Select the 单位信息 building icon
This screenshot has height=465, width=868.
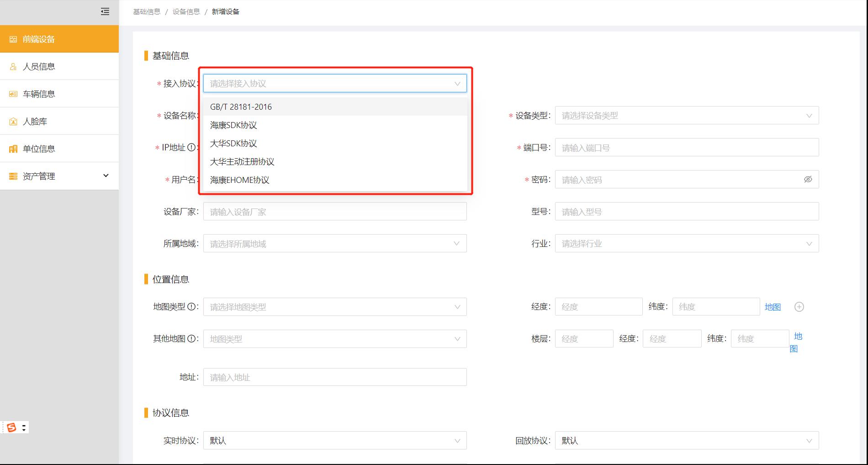[x=12, y=148]
